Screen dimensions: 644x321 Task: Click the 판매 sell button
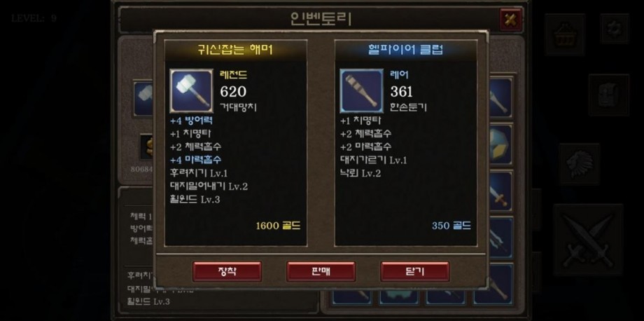pos(321,271)
